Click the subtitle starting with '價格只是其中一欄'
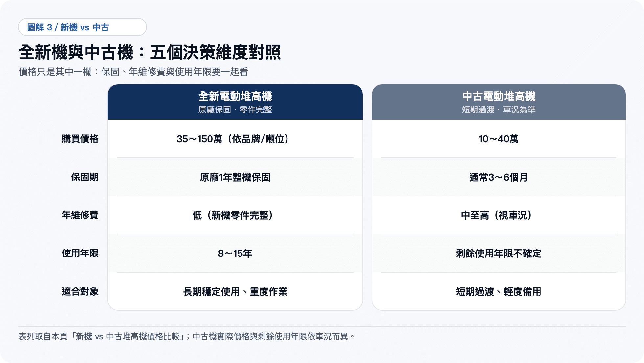Viewport: 644px width, 363px height. 133,72
